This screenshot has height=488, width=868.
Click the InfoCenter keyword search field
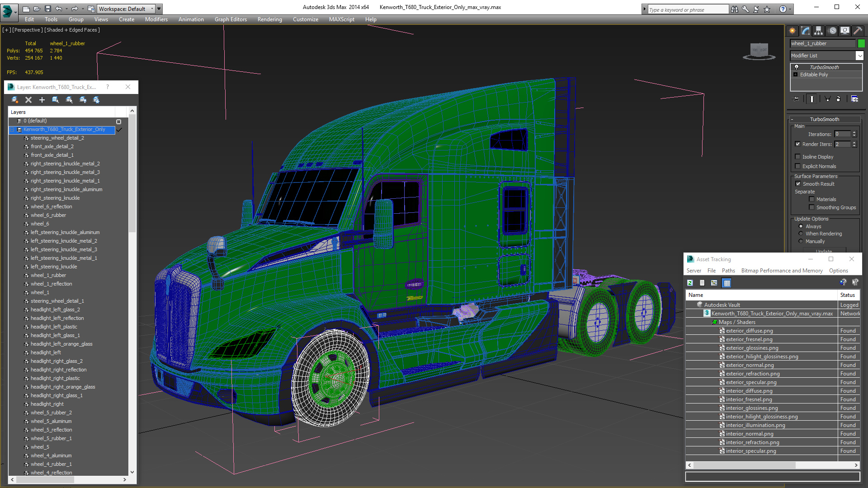[x=688, y=9]
